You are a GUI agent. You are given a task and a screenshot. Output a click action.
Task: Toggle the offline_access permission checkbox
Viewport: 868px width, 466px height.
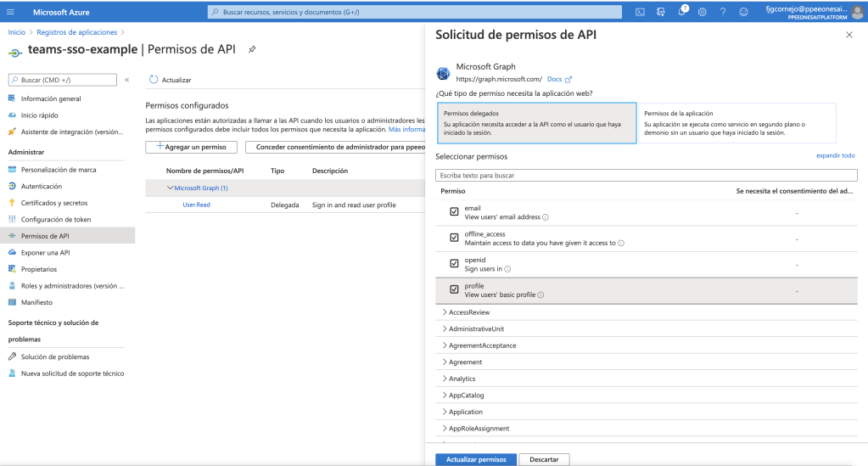coord(454,239)
